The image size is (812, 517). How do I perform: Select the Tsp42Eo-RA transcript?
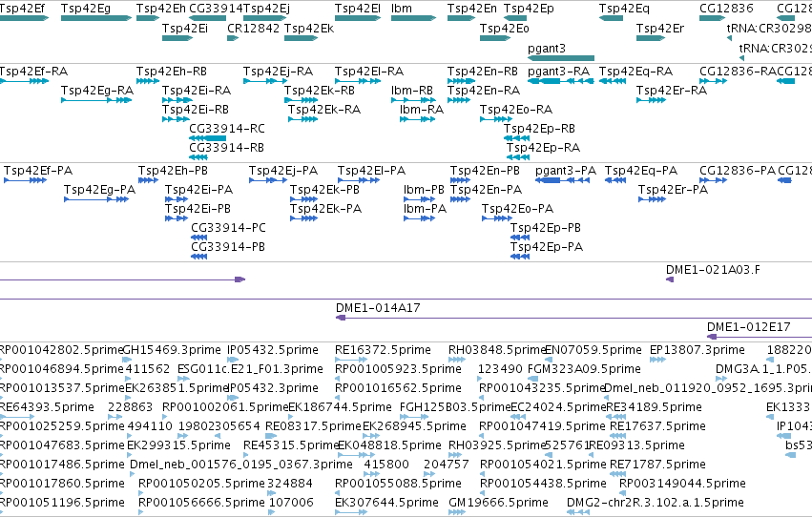496,119
